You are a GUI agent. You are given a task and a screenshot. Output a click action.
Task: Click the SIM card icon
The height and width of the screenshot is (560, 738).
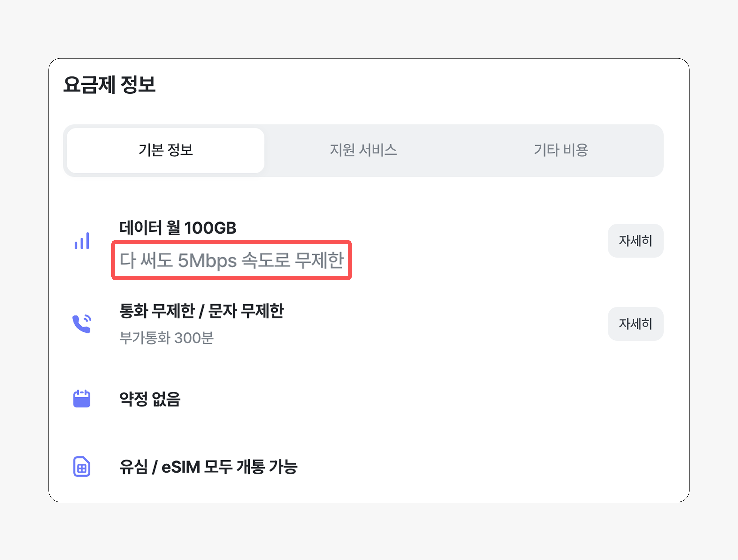(x=82, y=466)
